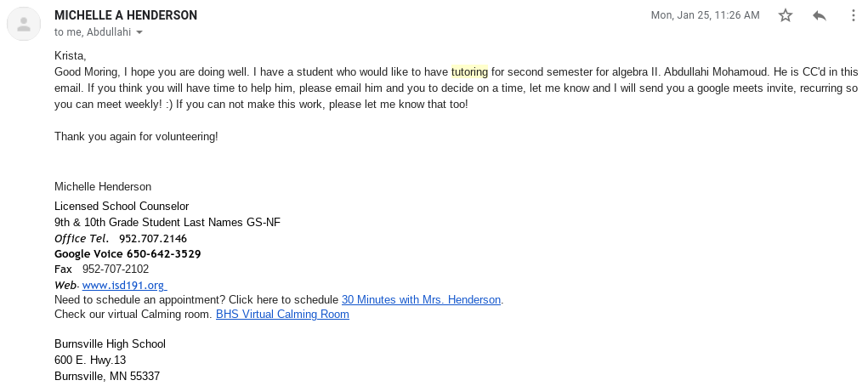The height and width of the screenshot is (386, 868).
Task: Click the Fax number 952-707-2102
Action: 116,269
